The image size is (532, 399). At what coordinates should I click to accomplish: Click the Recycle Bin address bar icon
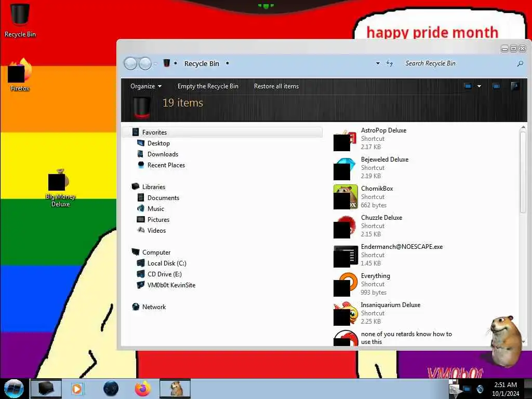click(167, 63)
